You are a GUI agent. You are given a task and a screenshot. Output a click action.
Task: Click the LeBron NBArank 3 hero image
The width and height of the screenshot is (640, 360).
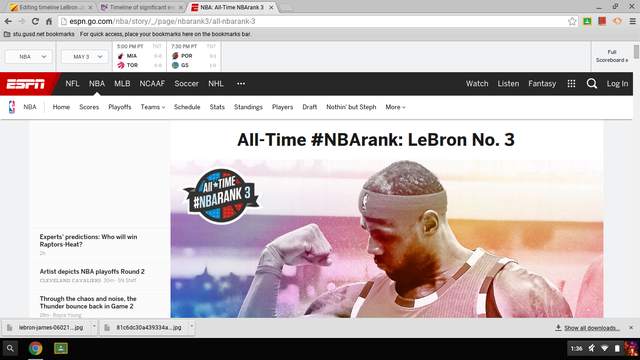pyautogui.click(x=387, y=238)
